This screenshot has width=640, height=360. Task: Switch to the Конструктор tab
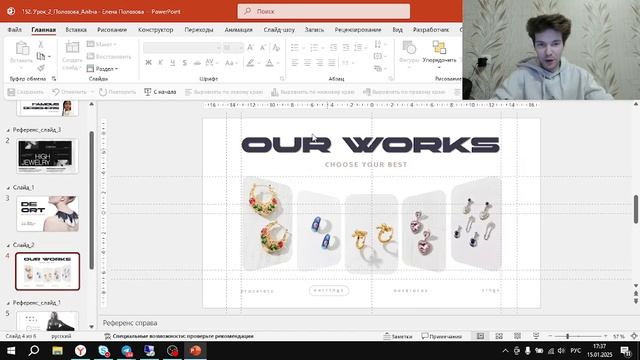(156, 30)
